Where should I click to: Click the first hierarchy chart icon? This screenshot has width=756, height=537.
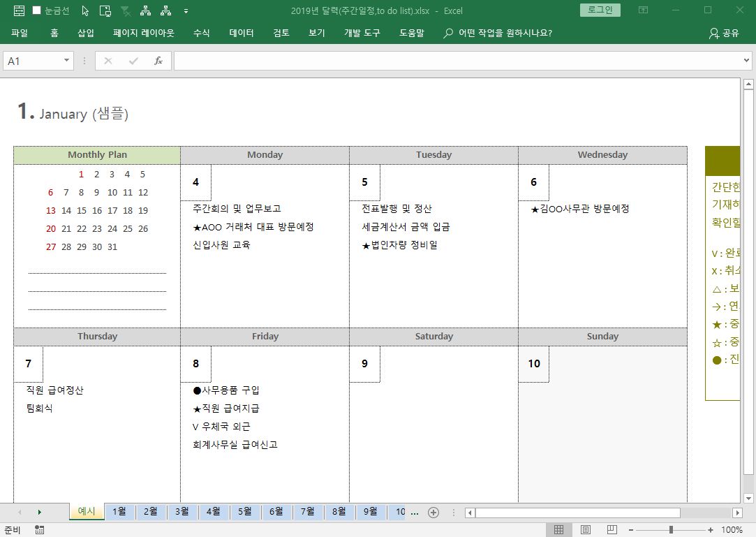tap(146, 10)
